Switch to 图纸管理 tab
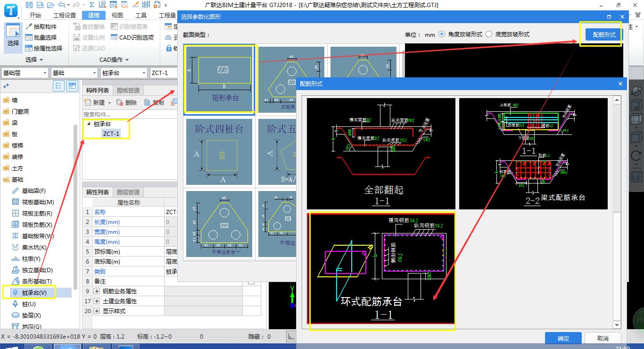 point(128,91)
